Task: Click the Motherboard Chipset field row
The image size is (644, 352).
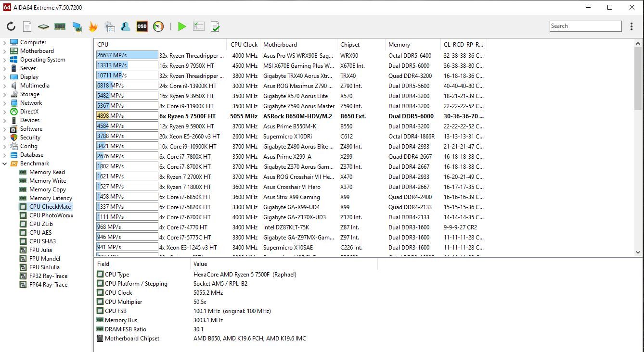Action: [236, 339]
